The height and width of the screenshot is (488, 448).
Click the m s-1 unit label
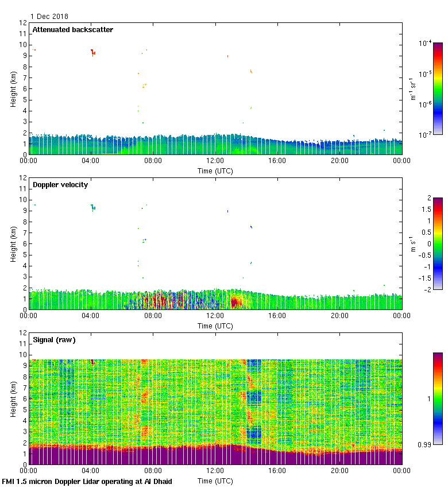pyautogui.click(x=413, y=243)
